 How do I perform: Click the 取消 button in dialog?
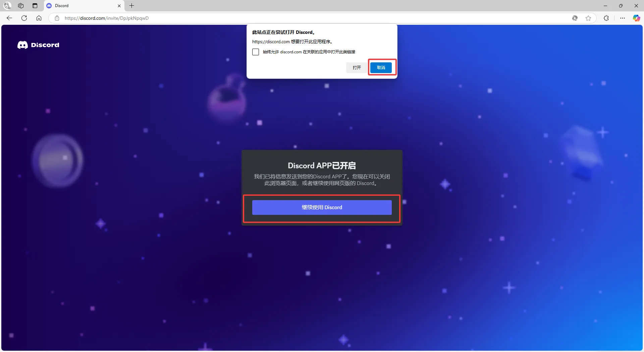[381, 68]
